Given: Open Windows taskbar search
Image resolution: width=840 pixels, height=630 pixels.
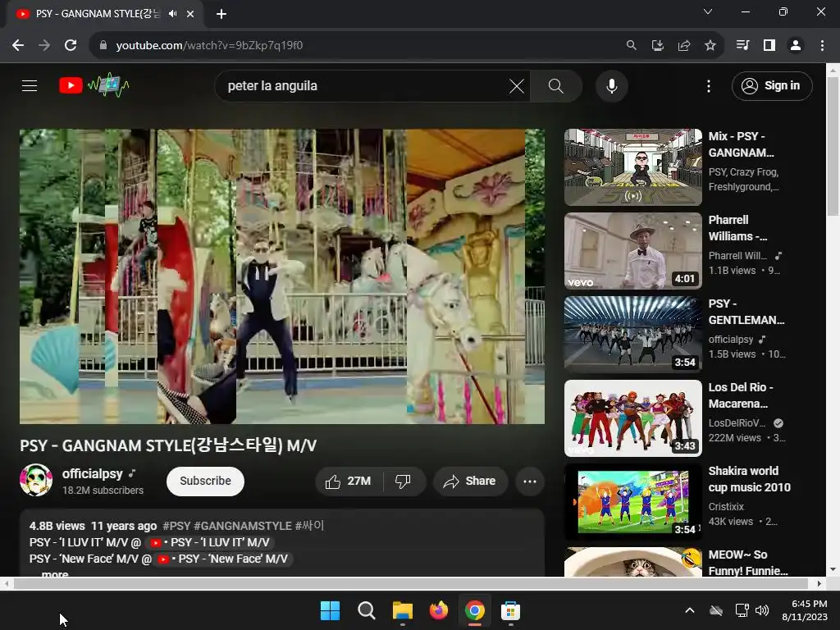Looking at the screenshot, I should [x=367, y=610].
